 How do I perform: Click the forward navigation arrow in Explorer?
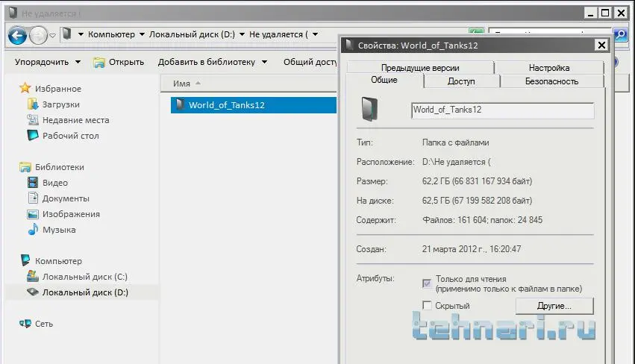tap(39, 36)
